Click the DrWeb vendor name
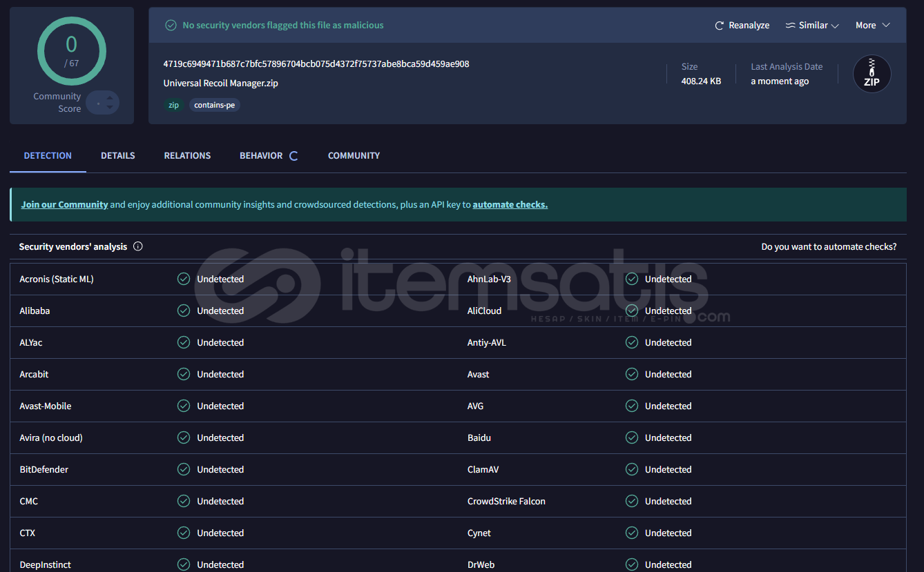This screenshot has height=572, width=924. [x=481, y=565]
